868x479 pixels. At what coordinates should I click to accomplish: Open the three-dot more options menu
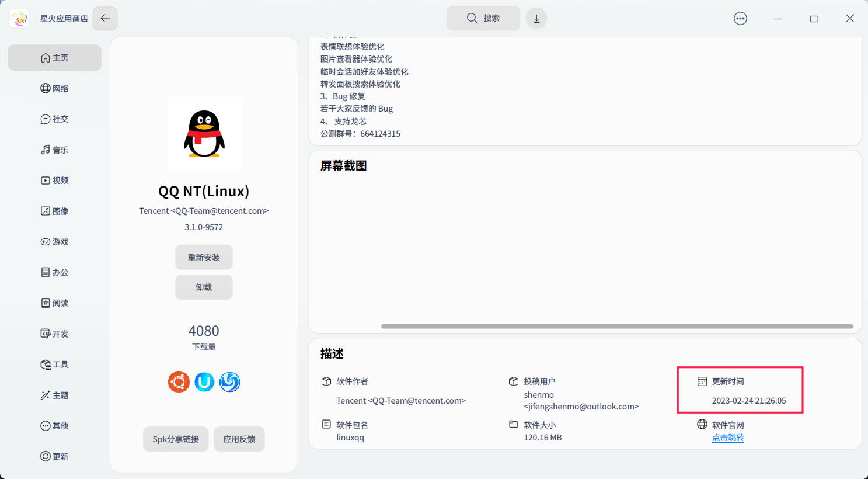740,18
